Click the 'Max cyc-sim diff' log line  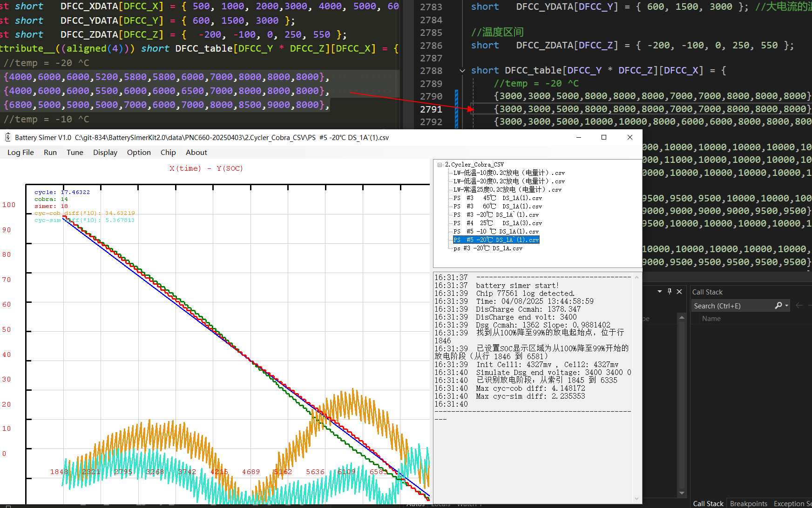(530, 396)
